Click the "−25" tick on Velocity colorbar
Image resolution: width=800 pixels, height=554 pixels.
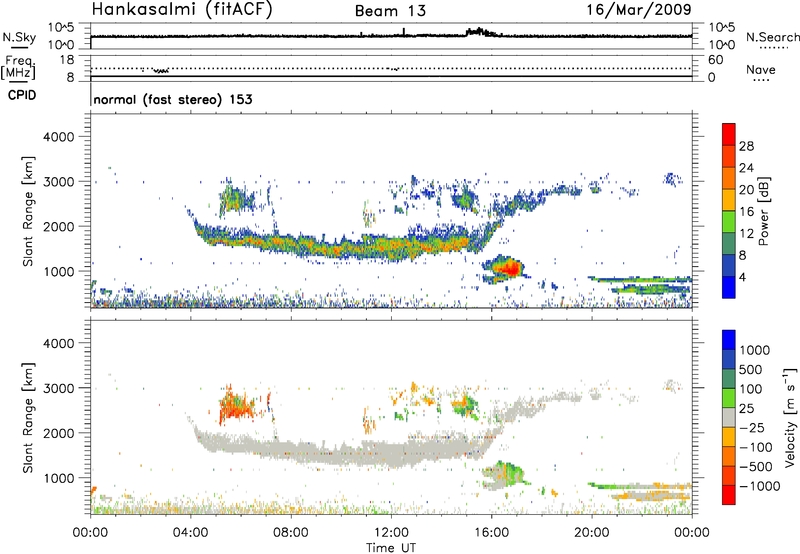[752, 427]
